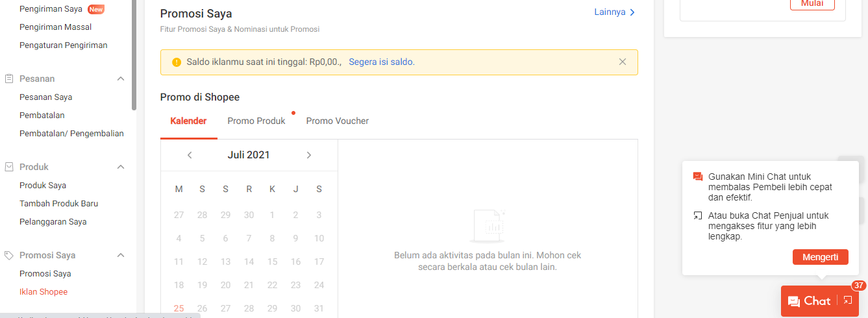Switch to the Promo Voucher tab

(x=338, y=121)
